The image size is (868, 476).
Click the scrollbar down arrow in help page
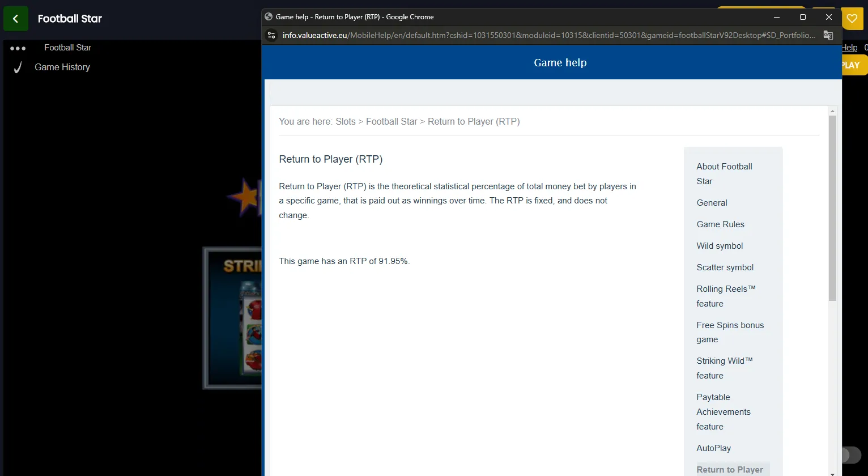point(832,473)
